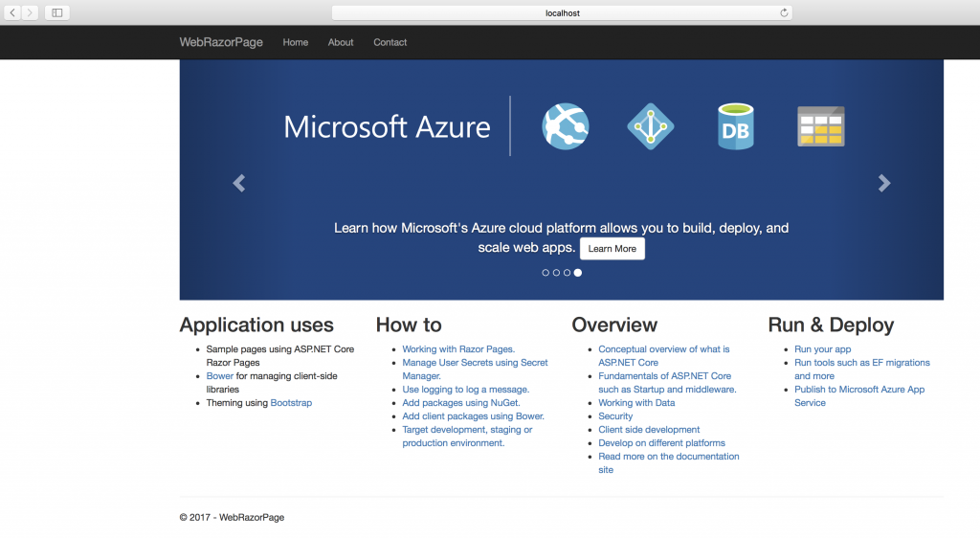
Task: Select the fourth active carousel indicator dot
Action: point(577,273)
